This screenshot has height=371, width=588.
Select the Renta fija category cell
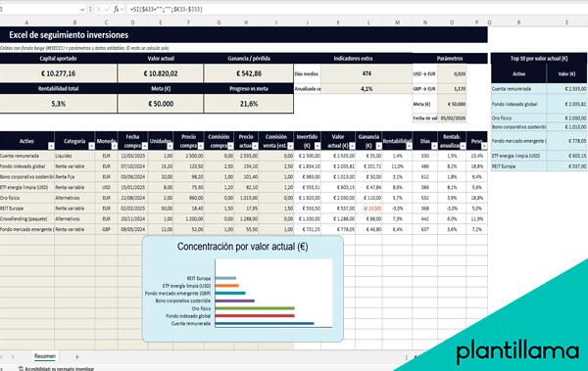(x=74, y=176)
